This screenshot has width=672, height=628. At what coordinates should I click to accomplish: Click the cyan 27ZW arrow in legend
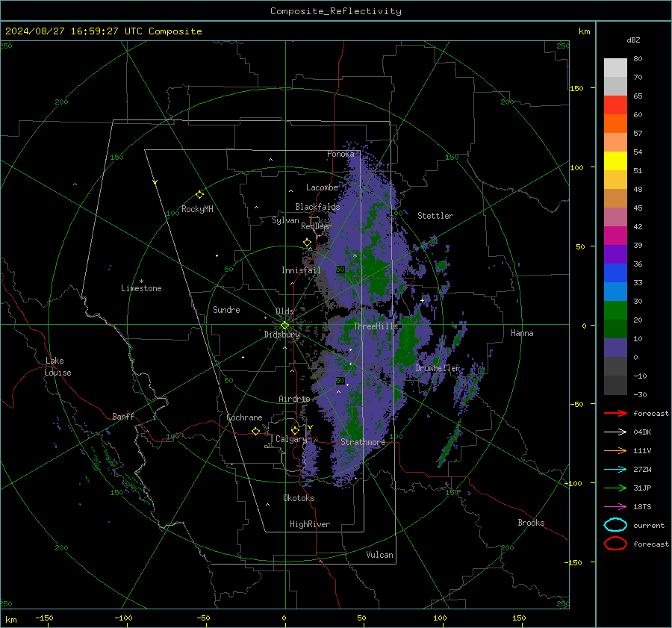(x=615, y=470)
